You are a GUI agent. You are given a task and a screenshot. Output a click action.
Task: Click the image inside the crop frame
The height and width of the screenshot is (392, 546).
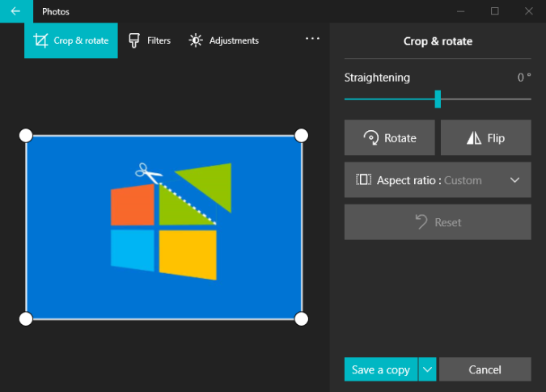pos(163,227)
